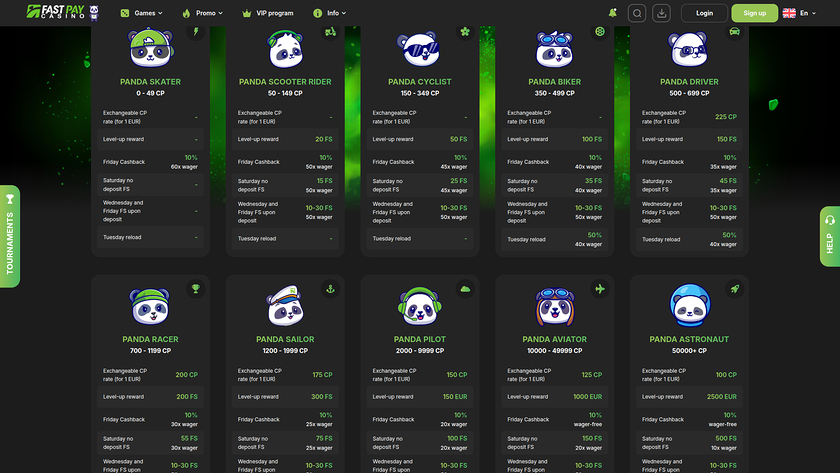Click the 150 EUR level-up reward
840x473 pixels.
tap(455, 397)
